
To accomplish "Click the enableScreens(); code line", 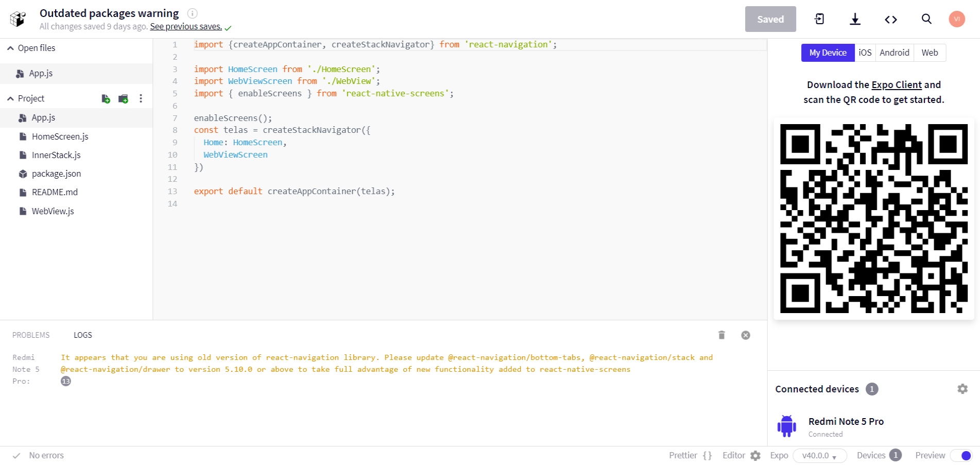I will coord(233,118).
